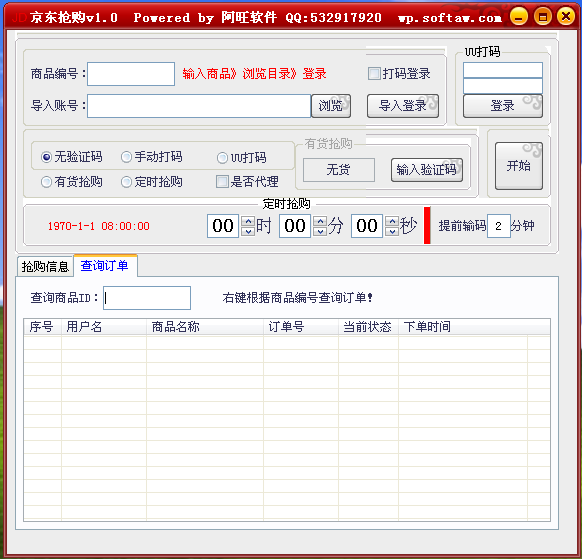Increase minutes with the up arrow
The width and height of the screenshot is (582, 559).
click(320, 221)
